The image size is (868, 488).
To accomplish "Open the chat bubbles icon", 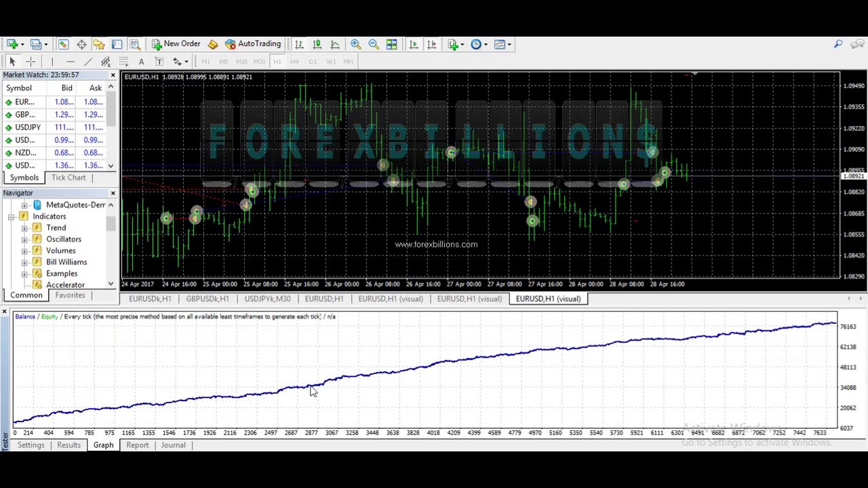I will tap(857, 44).
